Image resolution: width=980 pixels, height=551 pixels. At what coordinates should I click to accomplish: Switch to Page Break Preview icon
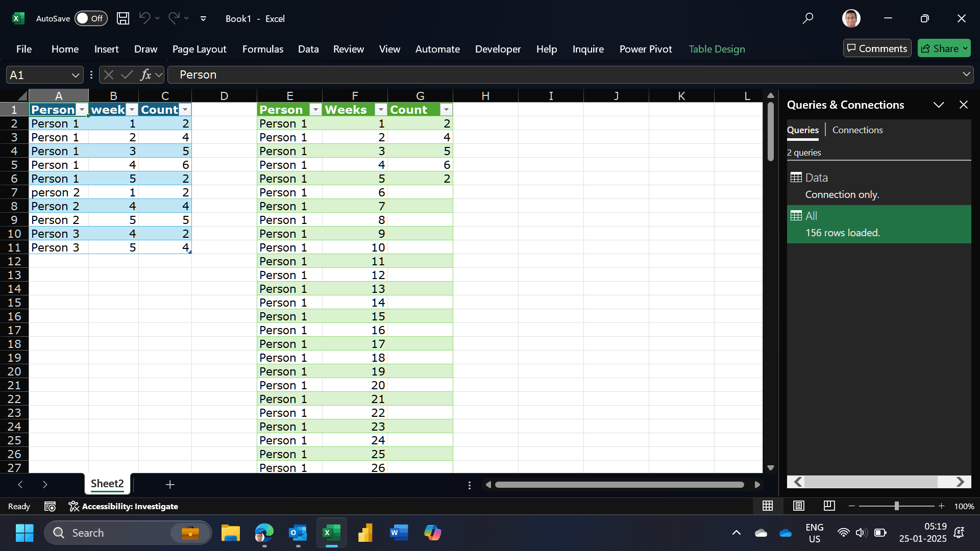coord(829,506)
